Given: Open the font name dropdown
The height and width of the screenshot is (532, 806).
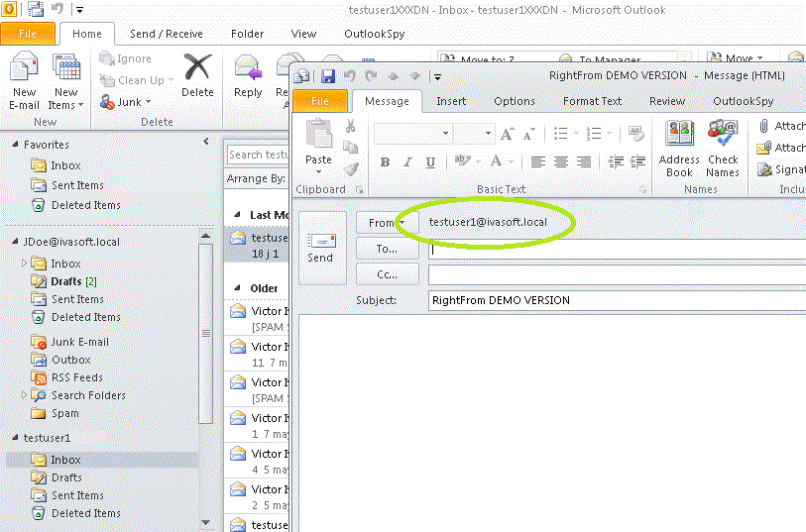Looking at the screenshot, I should point(445,134).
